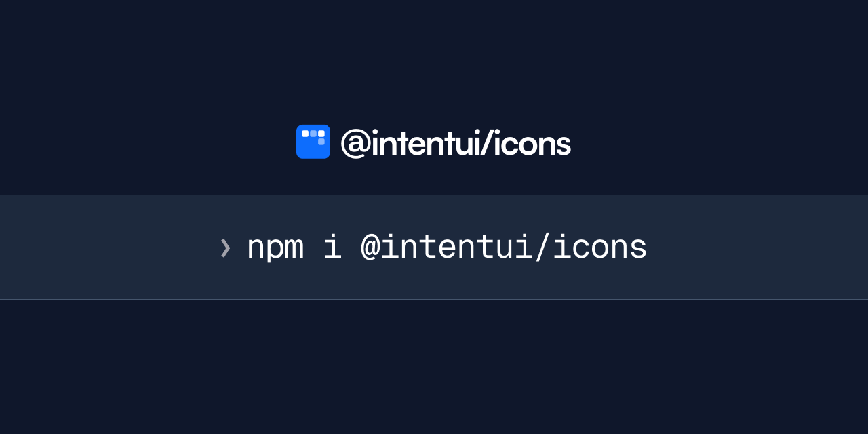Click the top-left white square in logo
Viewport: 868px width, 434px height.
(305, 134)
